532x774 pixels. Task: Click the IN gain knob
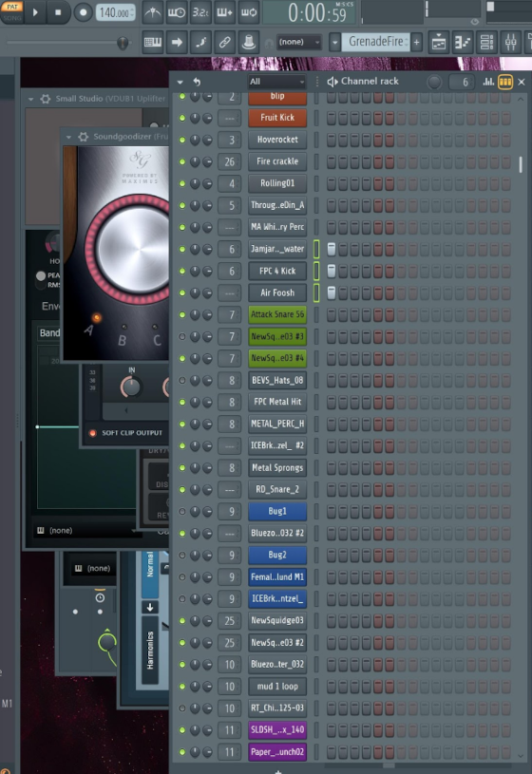coord(131,387)
